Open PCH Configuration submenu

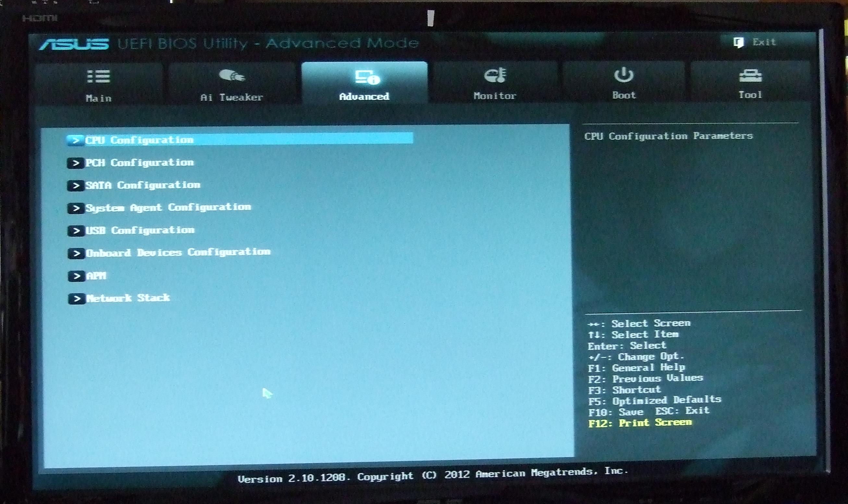coord(140,163)
